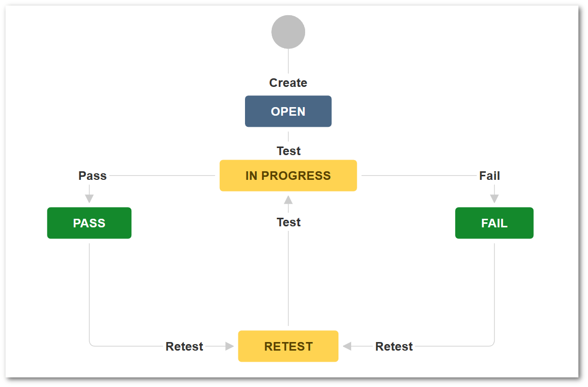
Task: Click the Pass transition label
Action: (92, 176)
